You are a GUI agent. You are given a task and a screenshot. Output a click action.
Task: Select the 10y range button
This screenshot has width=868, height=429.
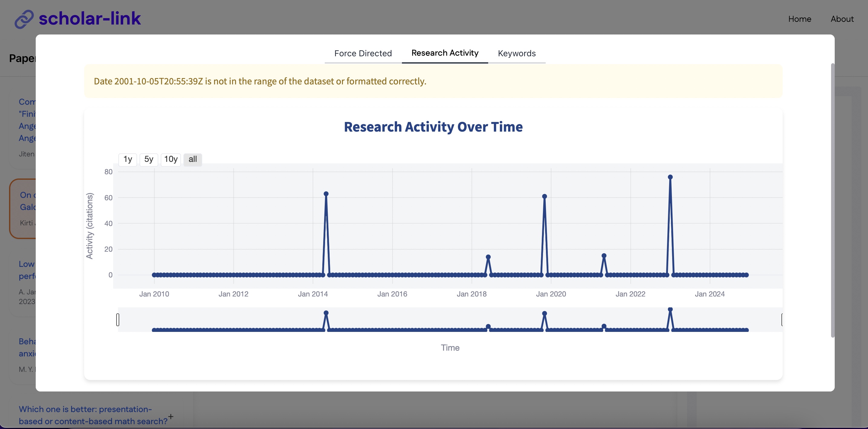click(x=170, y=159)
